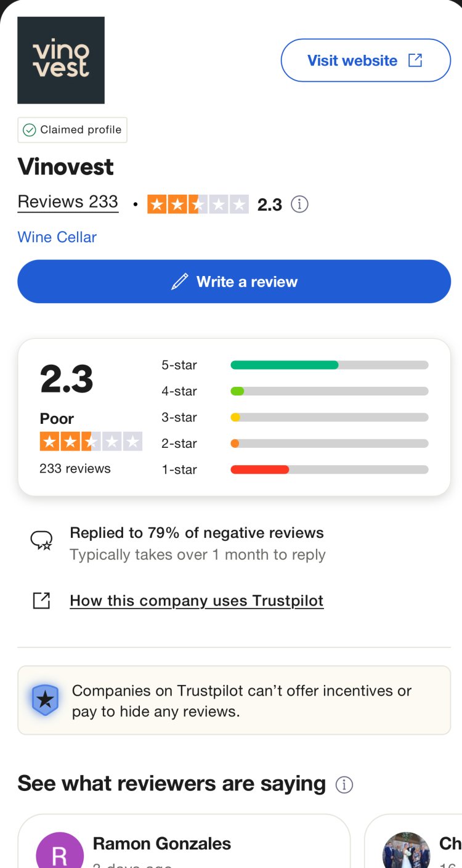
Task: Expand the 2-star reviews filter
Action: click(x=179, y=443)
